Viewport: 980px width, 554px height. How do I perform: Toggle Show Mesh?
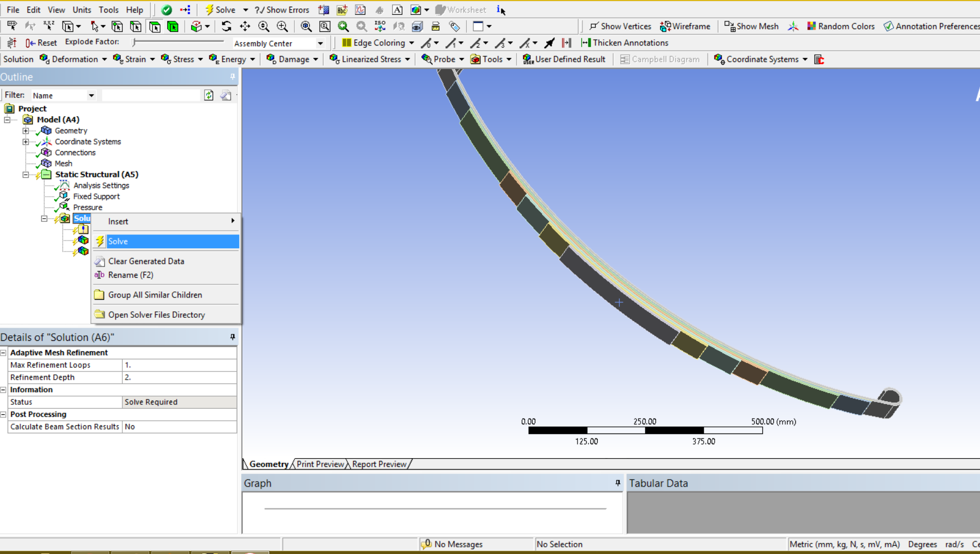pyautogui.click(x=751, y=26)
